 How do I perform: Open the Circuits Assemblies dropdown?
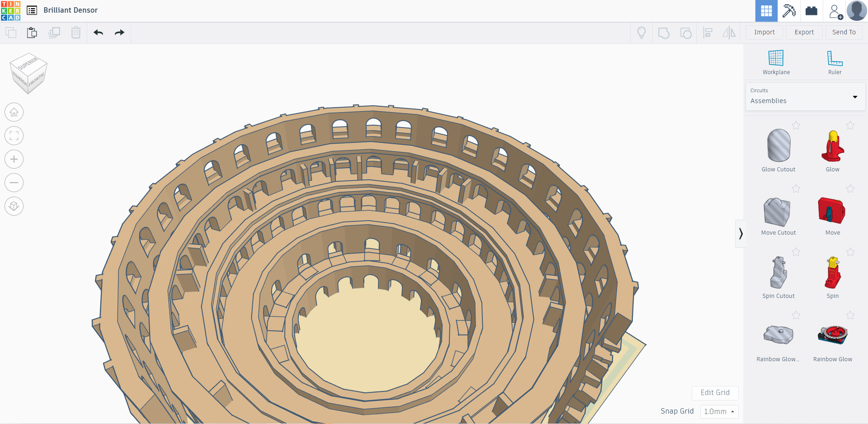pos(805,96)
